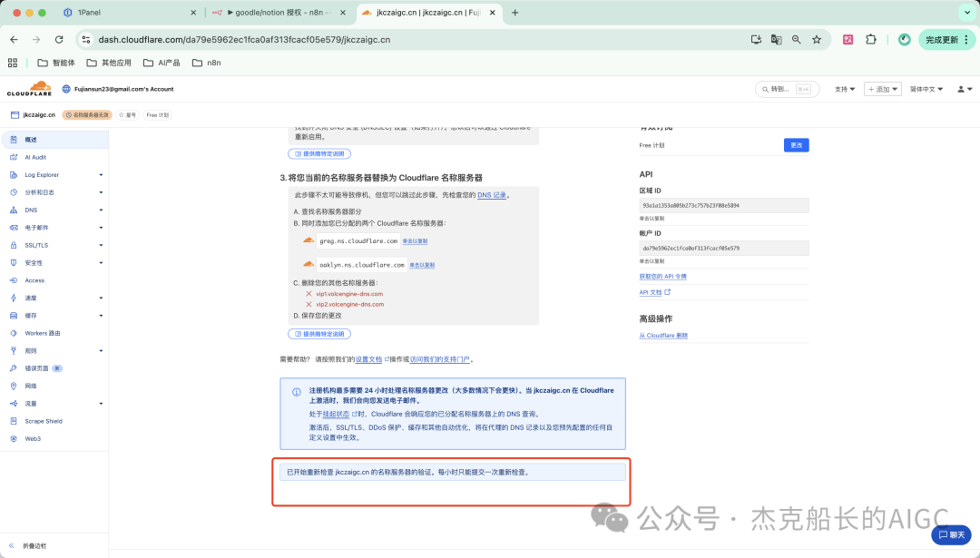Viewport: 980px width, 558px height.
Task: Open the 其他应用 bookmarks folder
Action: click(x=109, y=63)
